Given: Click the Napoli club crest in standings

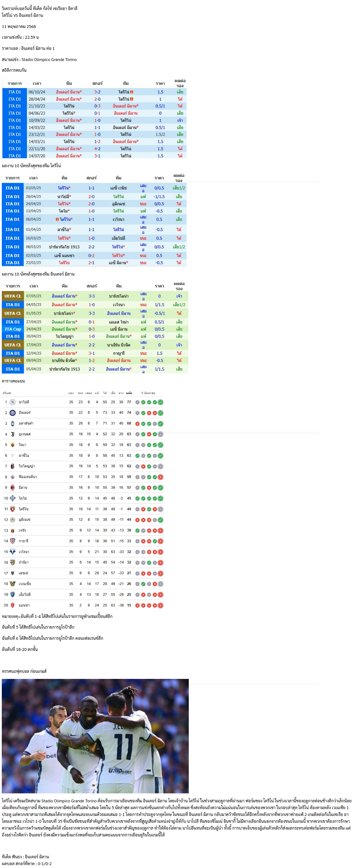Looking at the screenshot, I should click(13, 402).
